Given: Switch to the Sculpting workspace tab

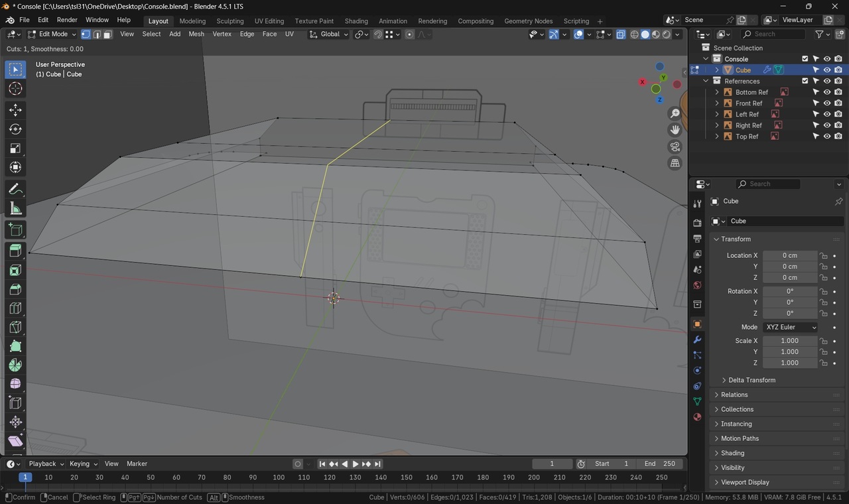Looking at the screenshot, I should point(229,21).
